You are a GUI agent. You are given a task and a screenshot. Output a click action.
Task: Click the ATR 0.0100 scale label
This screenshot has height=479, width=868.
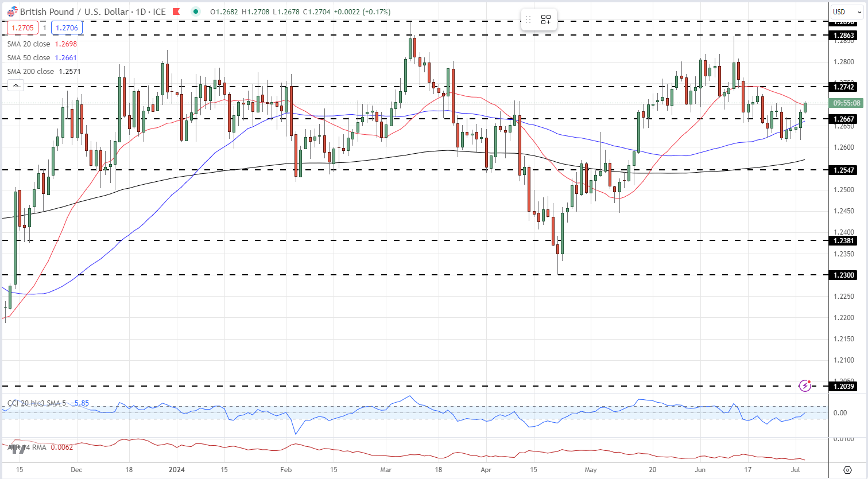click(843, 439)
